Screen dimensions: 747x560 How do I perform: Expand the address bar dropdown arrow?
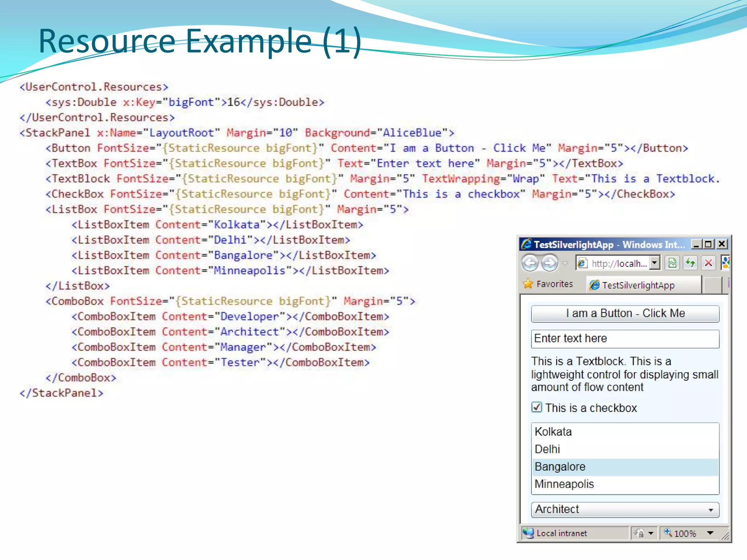(655, 263)
